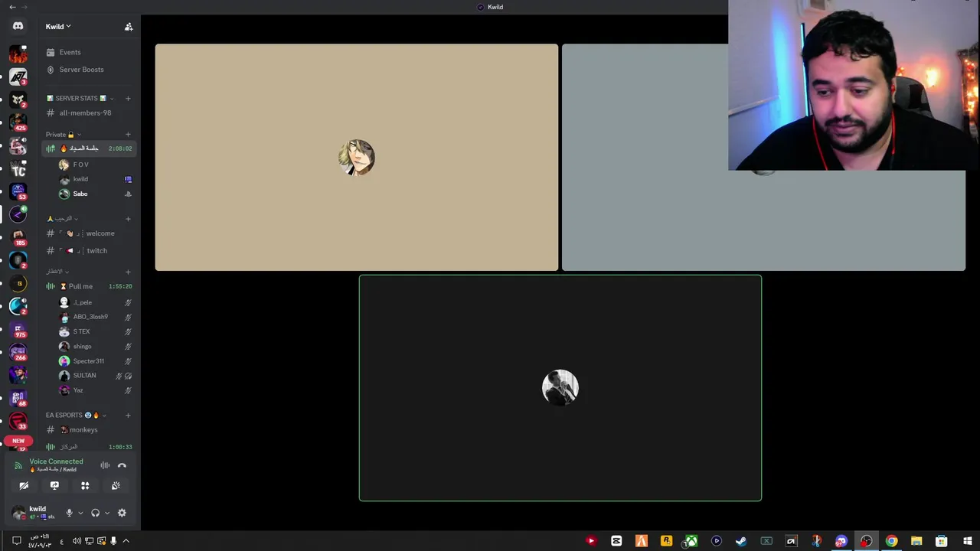This screenshot has width=980, height=551.
Task: Add channel to category above welcome
Action: coord(128,219)
